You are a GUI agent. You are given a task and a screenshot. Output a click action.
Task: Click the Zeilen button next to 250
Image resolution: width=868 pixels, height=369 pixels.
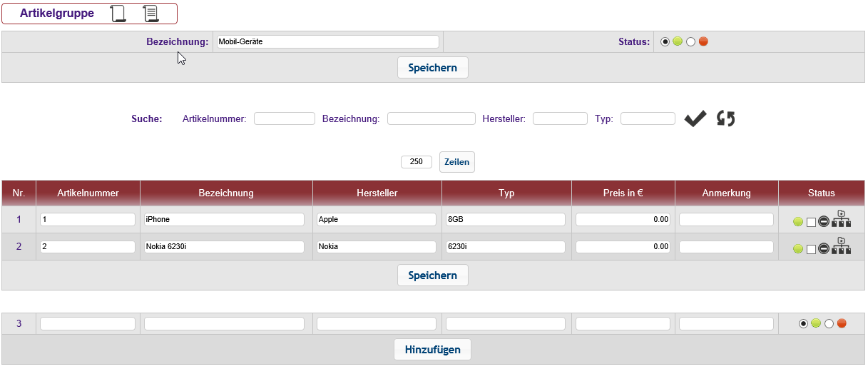(456, 162)
